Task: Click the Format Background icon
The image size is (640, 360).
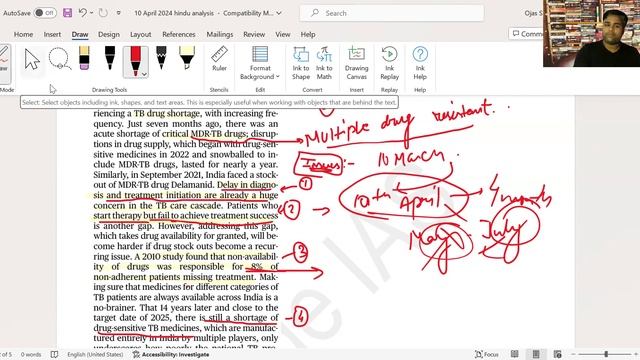Action: [260, 54]
